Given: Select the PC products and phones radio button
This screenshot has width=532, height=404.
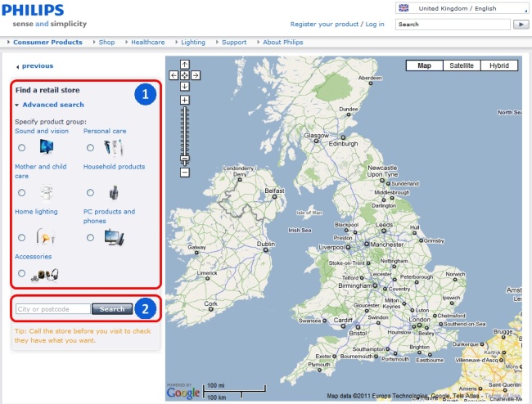Looking at the screenshot, I should 90,238.
